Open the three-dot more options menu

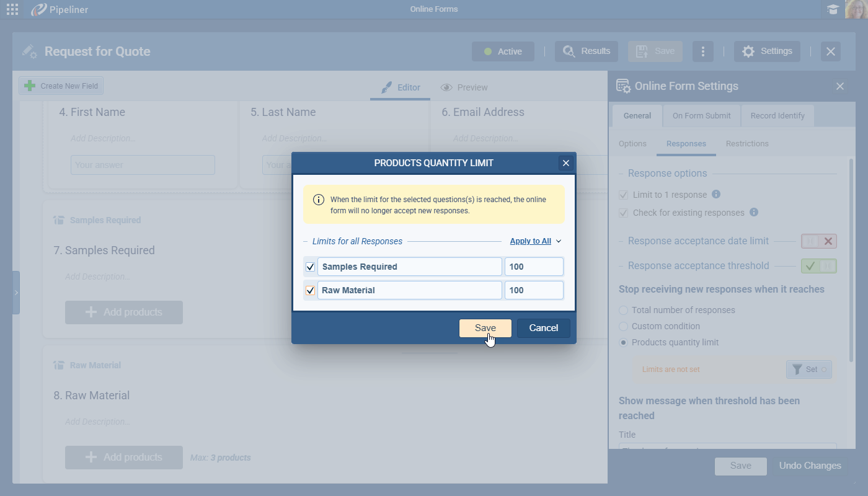(x=702, y=51)
